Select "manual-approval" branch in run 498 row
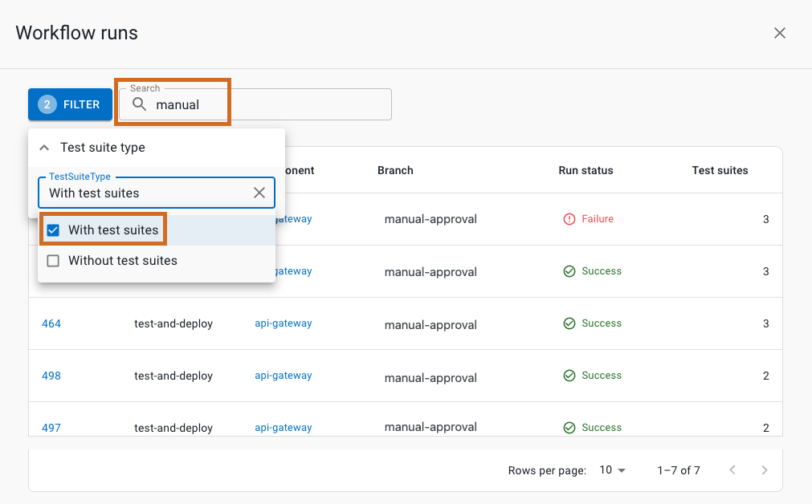This screenshot has width=812, height=504. tap(430, 378)
